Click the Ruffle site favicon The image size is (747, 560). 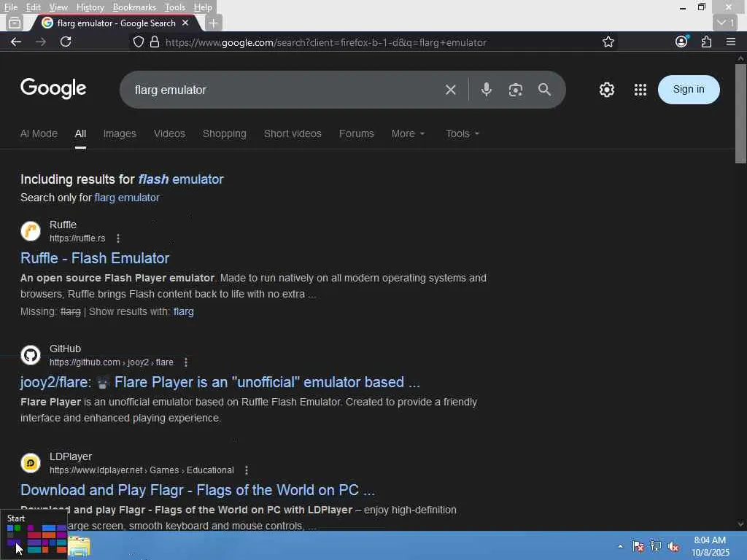pos(31,231)
